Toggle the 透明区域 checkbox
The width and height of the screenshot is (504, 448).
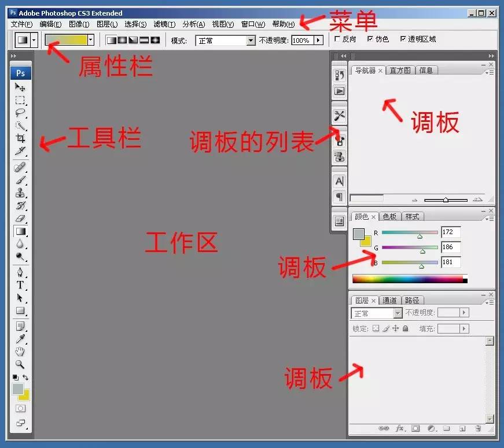pos(402,39)
